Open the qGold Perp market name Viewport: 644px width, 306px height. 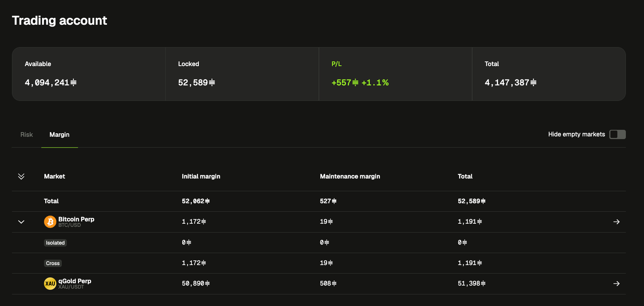point(75,281)
